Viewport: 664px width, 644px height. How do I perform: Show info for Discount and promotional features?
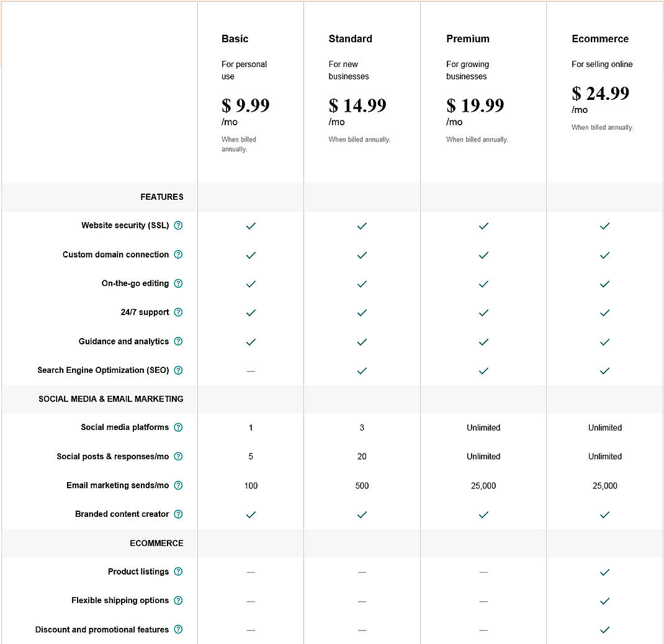click(178, 630)
